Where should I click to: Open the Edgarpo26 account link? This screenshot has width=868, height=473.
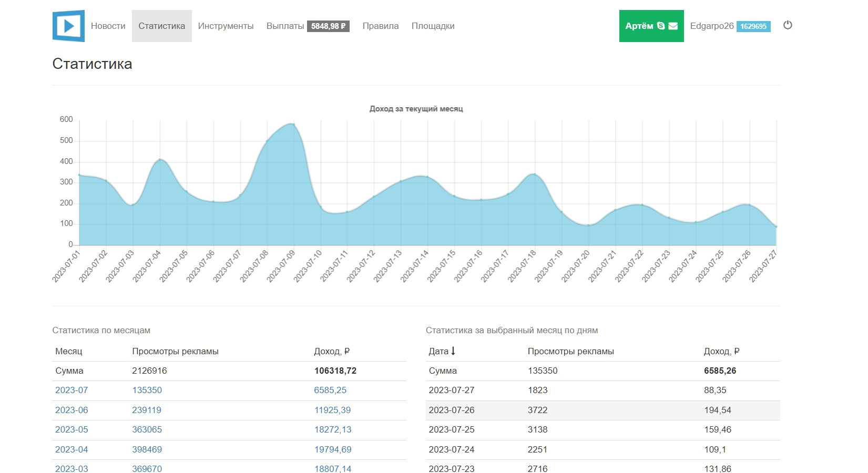pyautogui.click(x=711, y=26)
